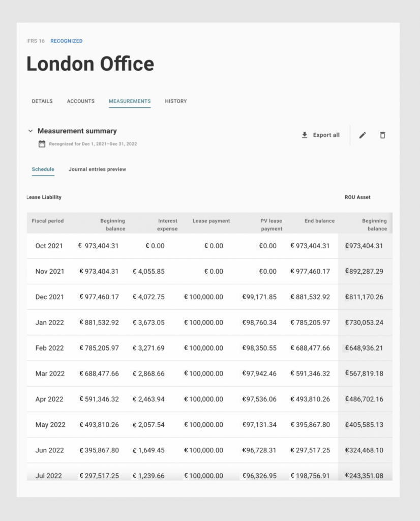Select the Nov 2021 row label
The width and height of the screenshot is (420, 521).
tap(50, 272)
